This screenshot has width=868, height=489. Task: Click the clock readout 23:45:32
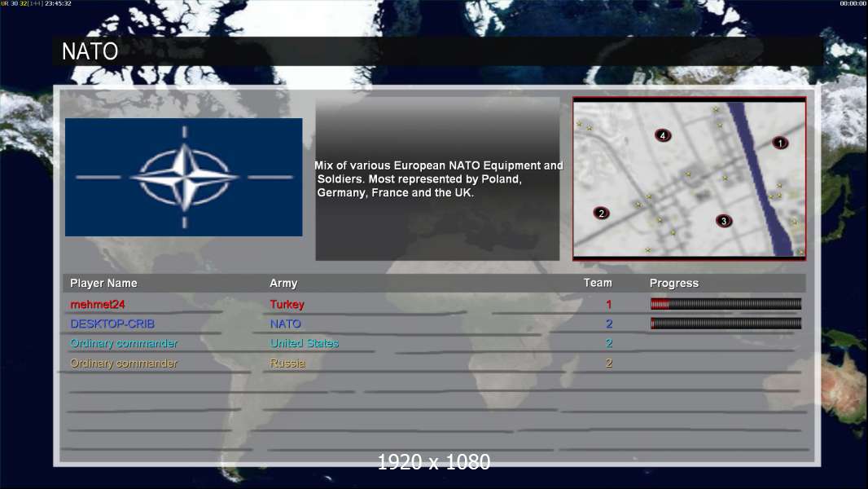[x=58, y=3]
